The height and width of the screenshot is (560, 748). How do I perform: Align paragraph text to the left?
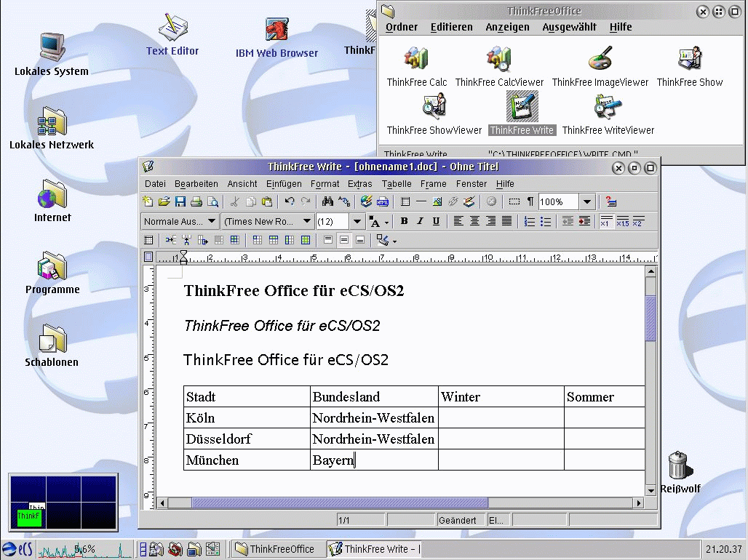pos(458,221)
